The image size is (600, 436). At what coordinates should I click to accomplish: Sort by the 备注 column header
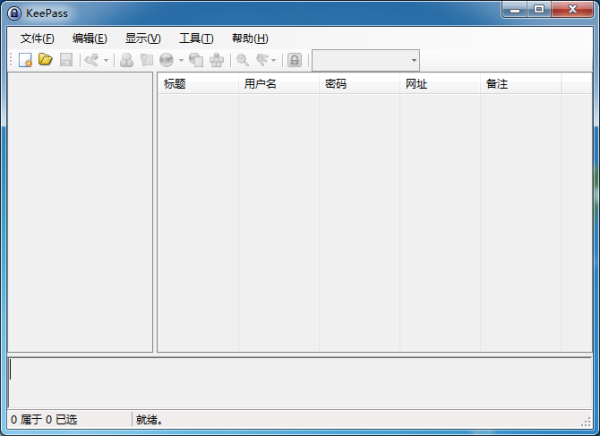point(520,84)
